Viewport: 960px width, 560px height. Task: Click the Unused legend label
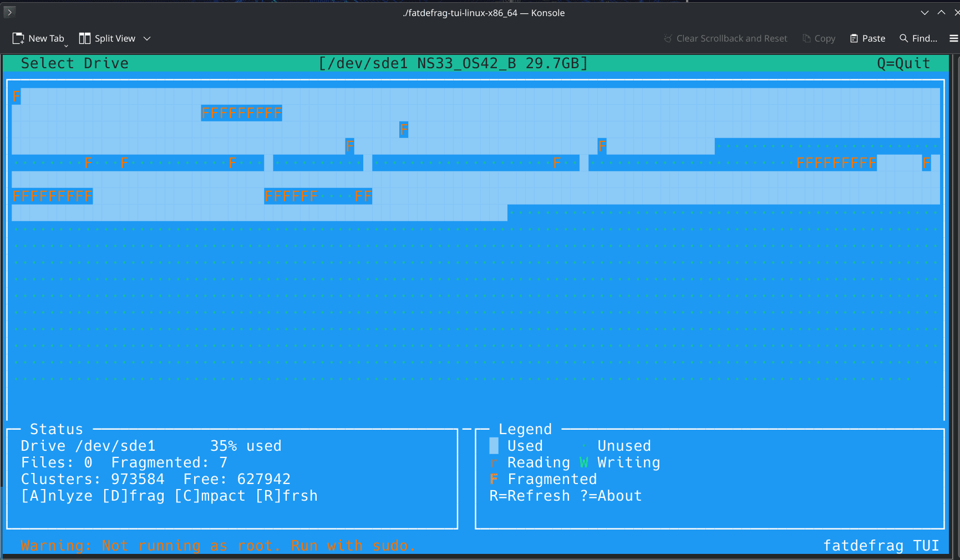point(624,446)
